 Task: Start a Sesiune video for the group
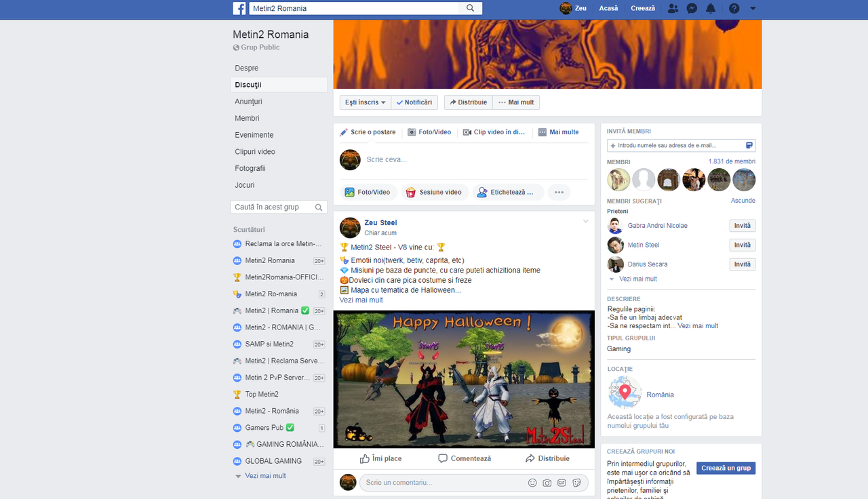point(434,192)
